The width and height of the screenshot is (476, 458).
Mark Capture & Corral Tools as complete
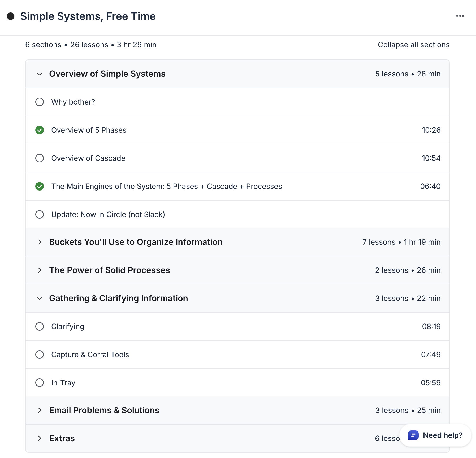point(40,355)
